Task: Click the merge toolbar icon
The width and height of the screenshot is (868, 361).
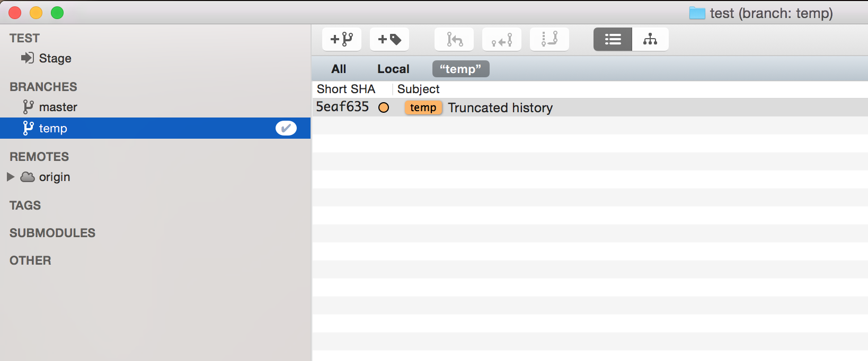Action: tap(502, 39)
